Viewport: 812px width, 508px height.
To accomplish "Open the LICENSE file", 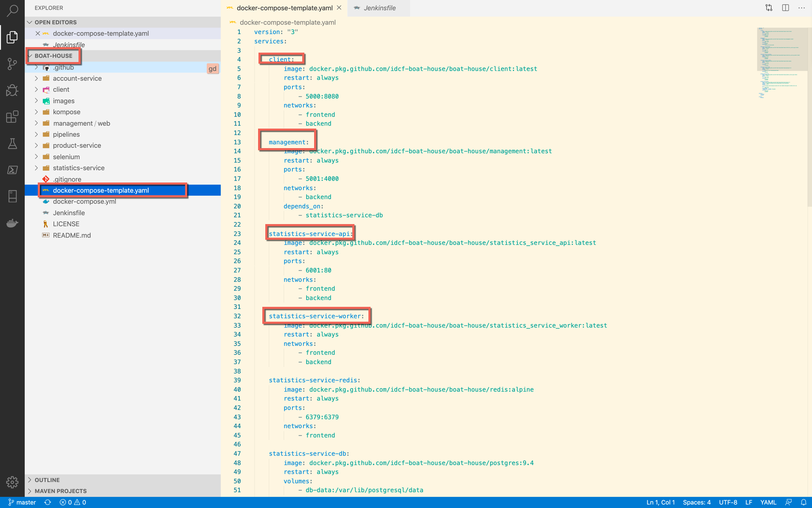I will (123, 224).
